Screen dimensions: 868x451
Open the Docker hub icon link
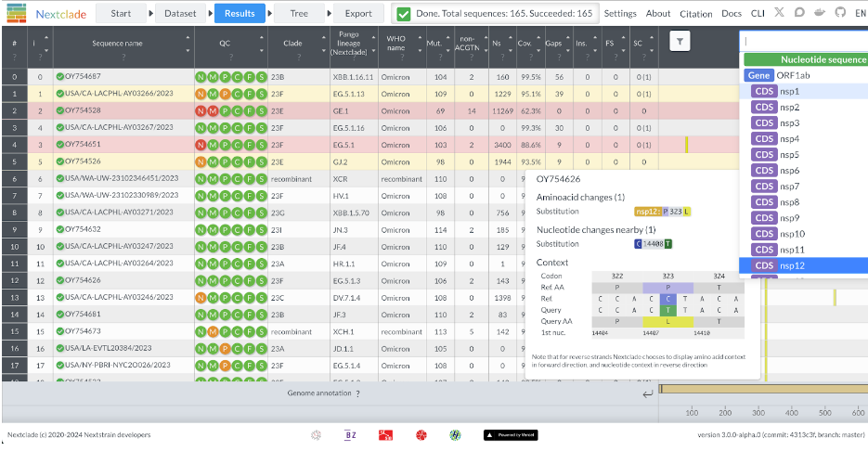(819, 13)
